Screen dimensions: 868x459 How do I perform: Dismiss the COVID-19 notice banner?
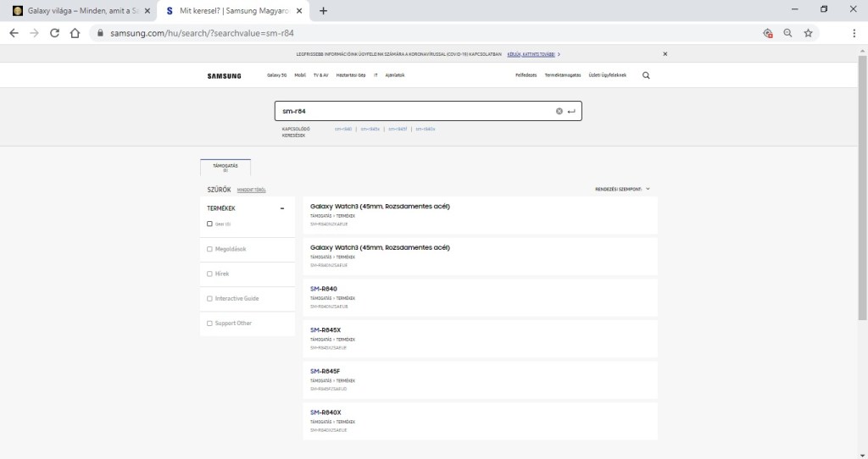(x=665, y=53)
